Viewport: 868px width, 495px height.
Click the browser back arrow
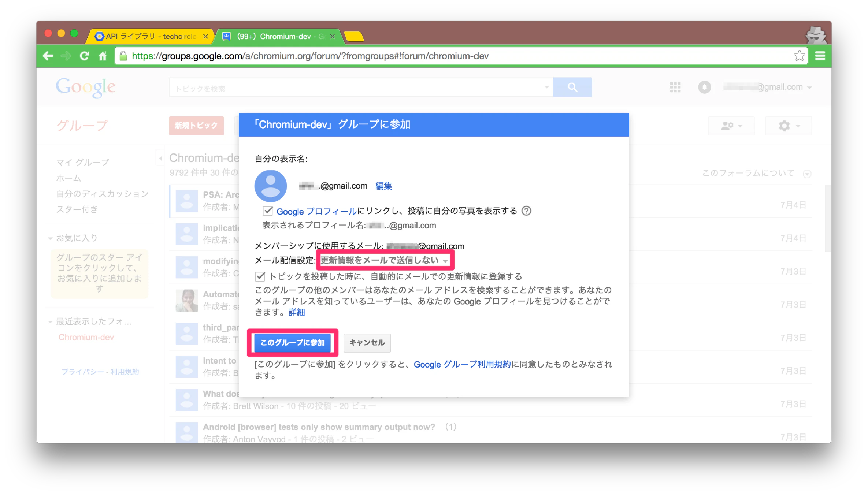click(x=48, y=56)
